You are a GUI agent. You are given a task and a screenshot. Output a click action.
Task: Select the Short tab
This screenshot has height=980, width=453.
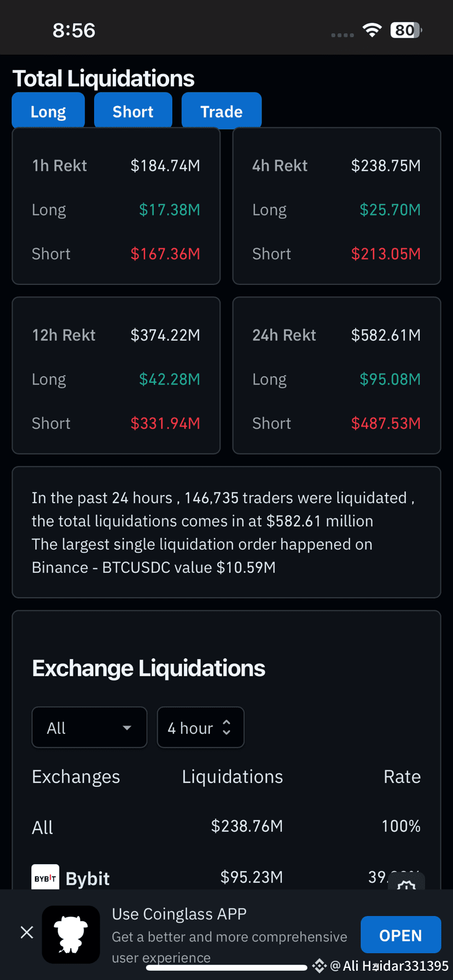[x=133, y=111]
